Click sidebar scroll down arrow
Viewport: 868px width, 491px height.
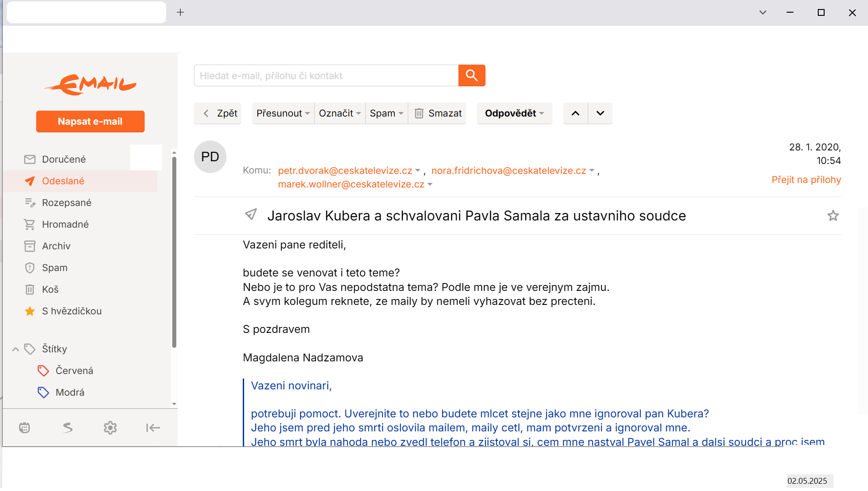point(175,404)
